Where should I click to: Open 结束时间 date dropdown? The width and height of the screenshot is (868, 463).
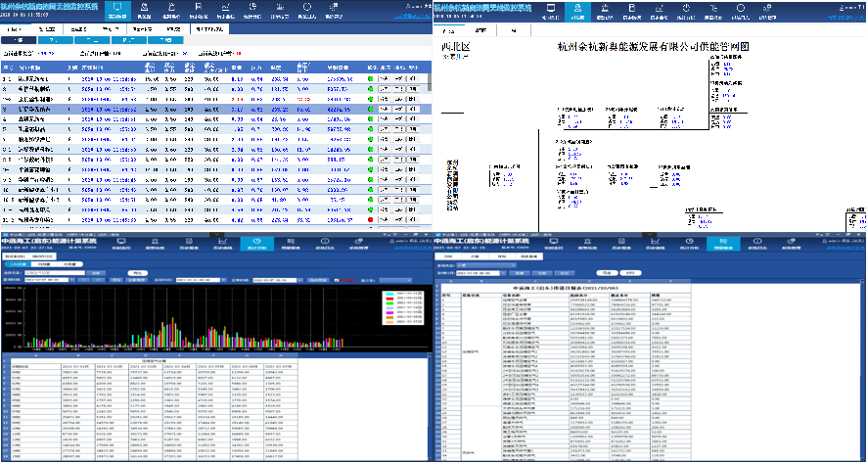click(x=300, y=280)
